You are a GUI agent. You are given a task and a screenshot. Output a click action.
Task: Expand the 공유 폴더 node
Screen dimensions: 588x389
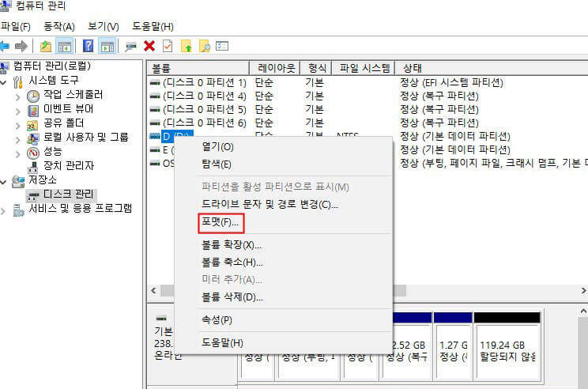click(x=17, y=126)
